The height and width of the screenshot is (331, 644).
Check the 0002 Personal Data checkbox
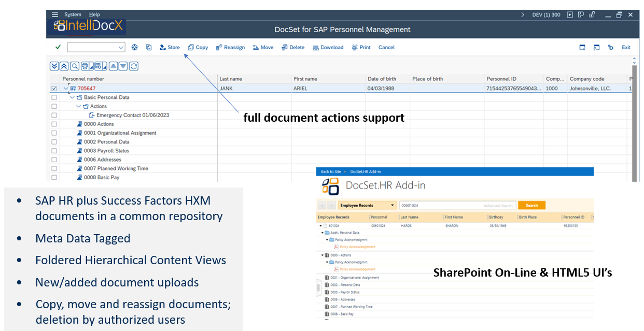[54, 141]
